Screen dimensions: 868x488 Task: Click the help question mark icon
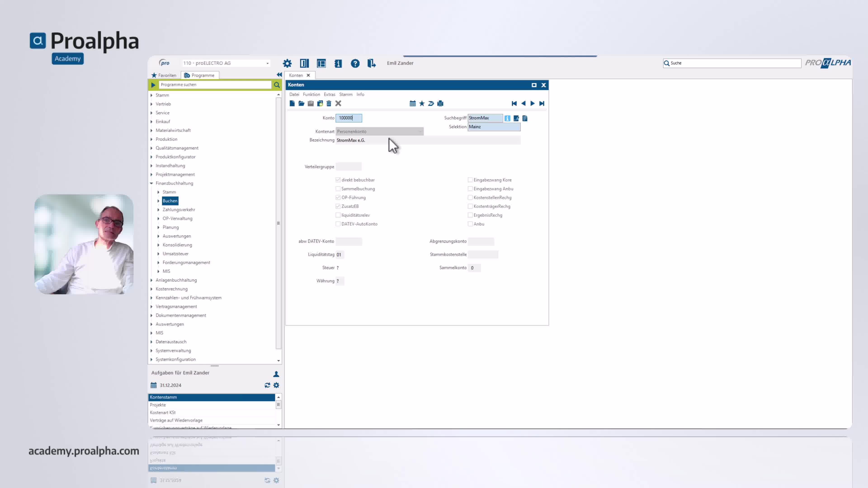click(x=355, y=63)
